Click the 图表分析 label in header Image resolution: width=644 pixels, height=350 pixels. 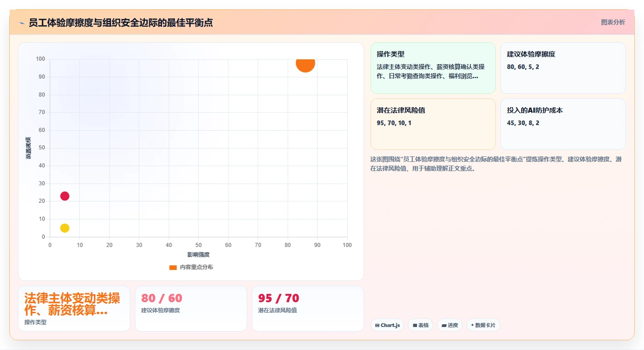coord(613,22)
